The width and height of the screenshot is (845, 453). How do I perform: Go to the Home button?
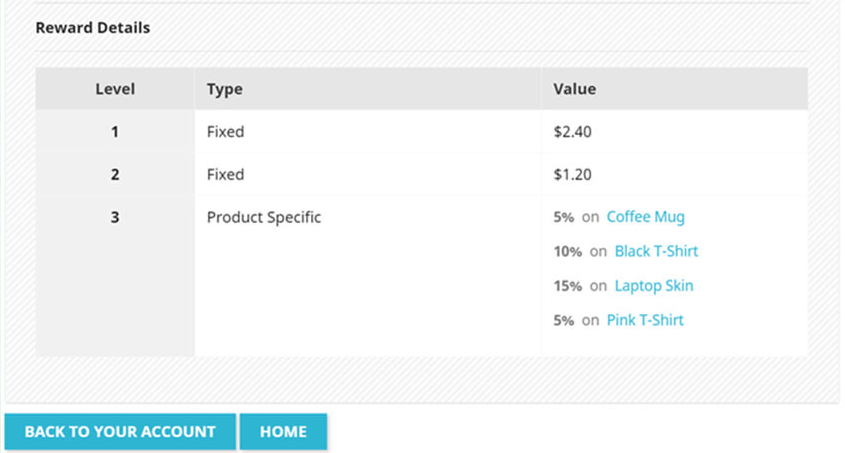283,431
